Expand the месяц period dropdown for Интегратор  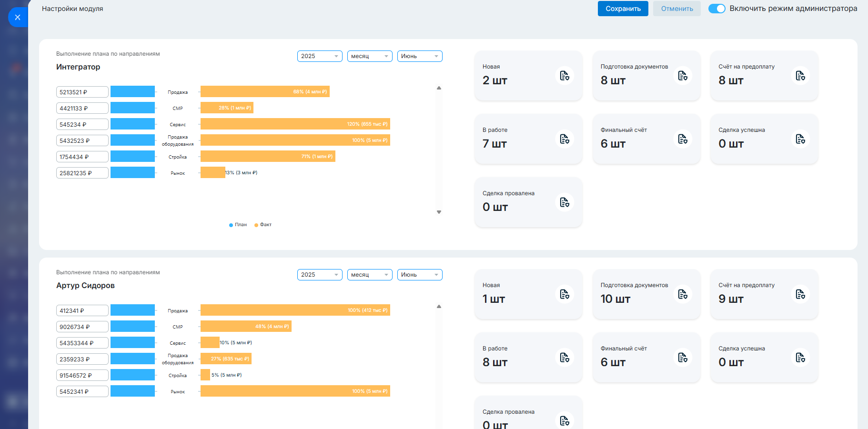point(370,56)
